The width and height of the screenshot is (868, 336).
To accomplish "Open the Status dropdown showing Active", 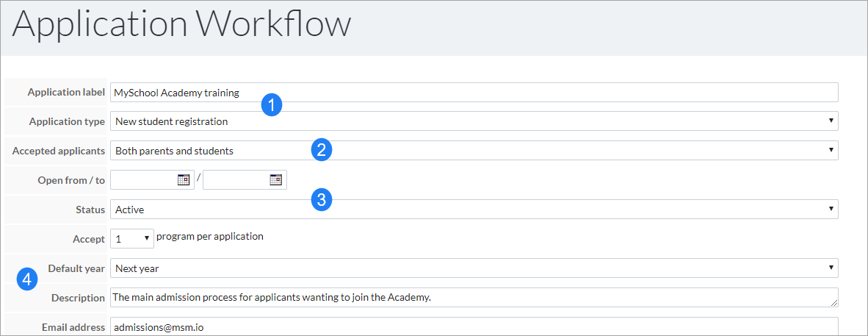I will pos(474,209).
